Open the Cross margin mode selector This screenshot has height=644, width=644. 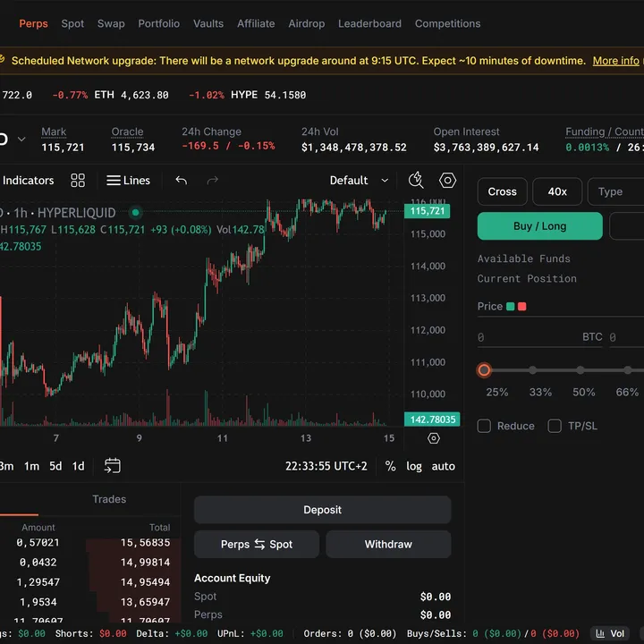tap(502, 191)
